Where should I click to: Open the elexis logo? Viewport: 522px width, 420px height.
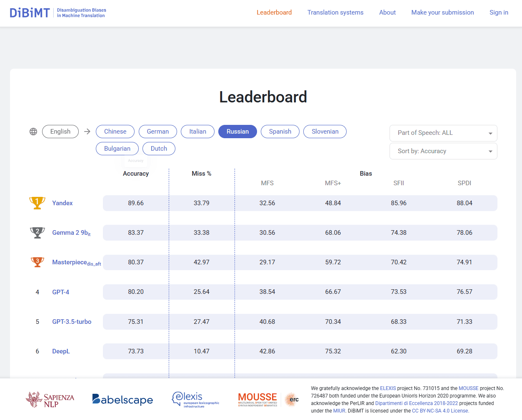coord(195,400)
